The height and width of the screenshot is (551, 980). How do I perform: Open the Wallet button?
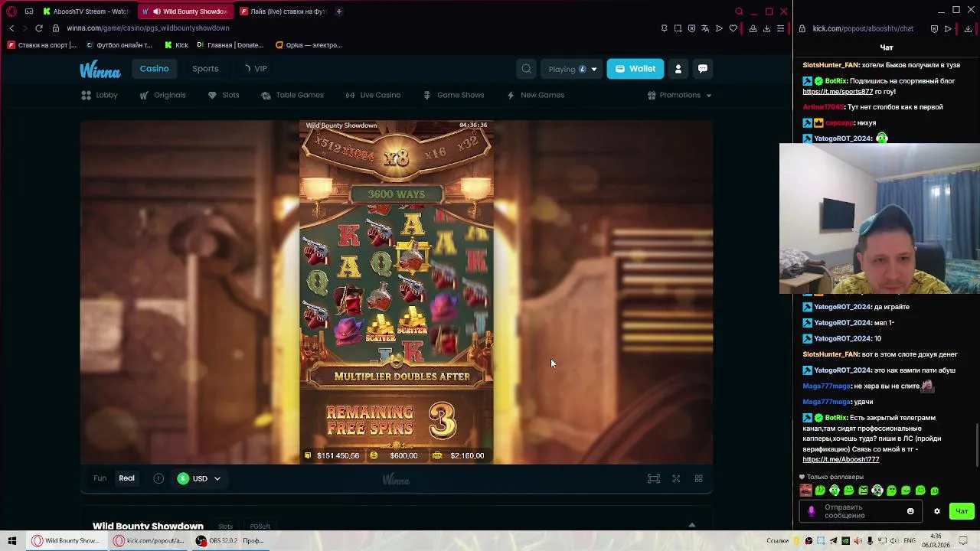pos(635,69)
